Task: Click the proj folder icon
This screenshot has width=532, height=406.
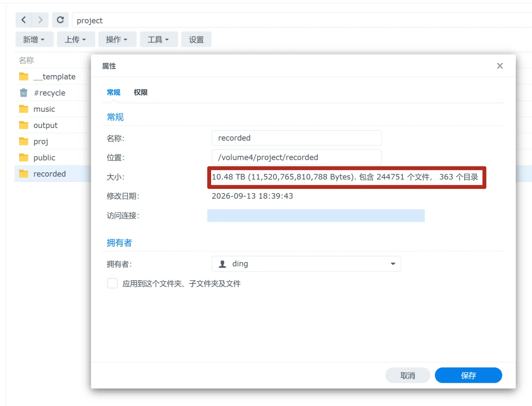Action: (x=24, y=141)
